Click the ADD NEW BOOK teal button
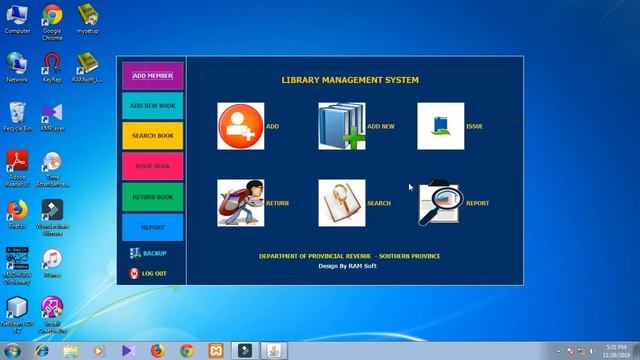The image size is (640, 360). pyautogui.click(x=153, y=106)
